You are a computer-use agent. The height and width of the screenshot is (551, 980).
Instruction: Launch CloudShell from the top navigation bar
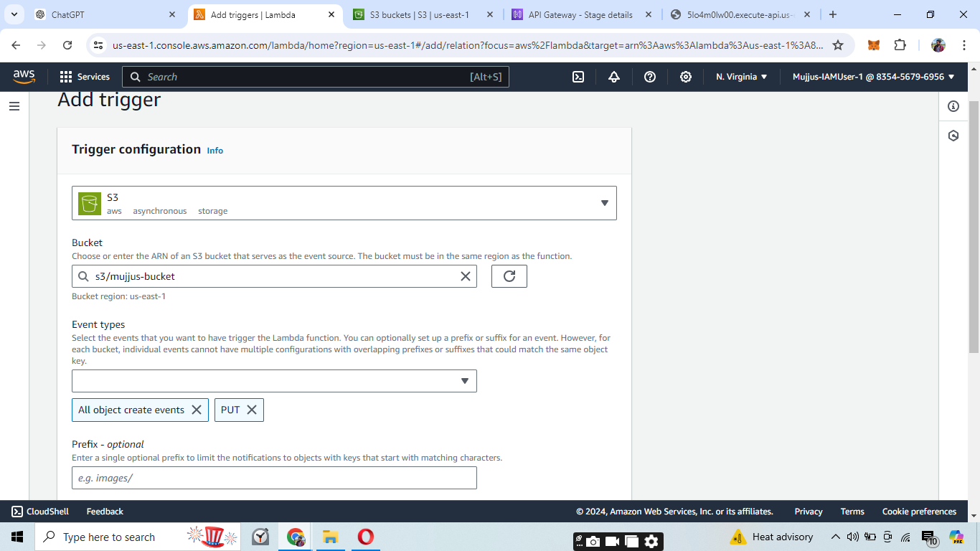(578, 77)
